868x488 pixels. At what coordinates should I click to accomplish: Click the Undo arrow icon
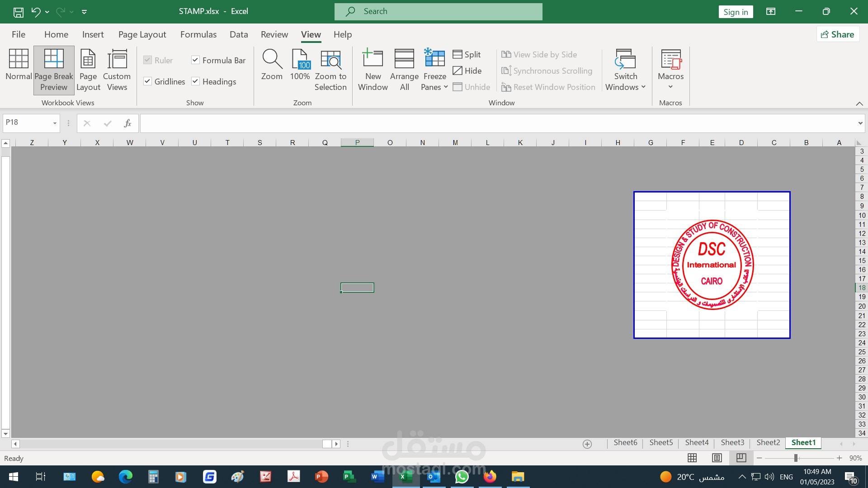36,12
